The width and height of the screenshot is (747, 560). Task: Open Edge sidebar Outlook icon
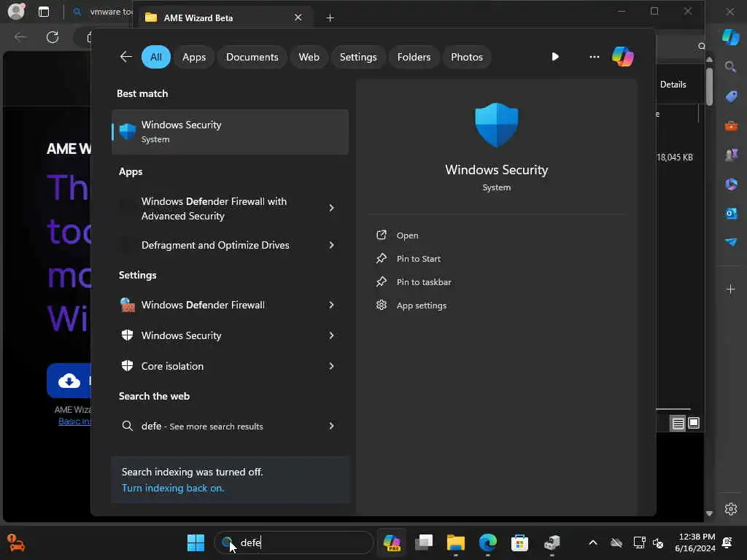click(731, 214)
